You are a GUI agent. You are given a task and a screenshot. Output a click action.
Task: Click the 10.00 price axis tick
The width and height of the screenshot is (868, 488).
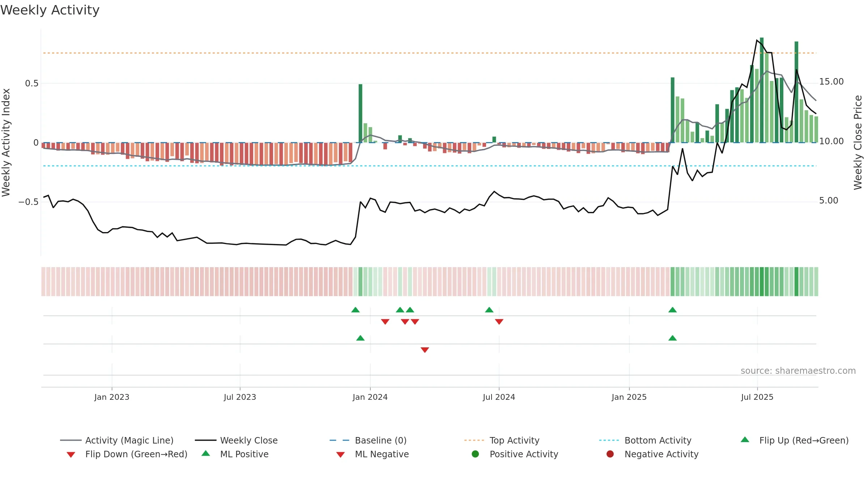point(831,141)
